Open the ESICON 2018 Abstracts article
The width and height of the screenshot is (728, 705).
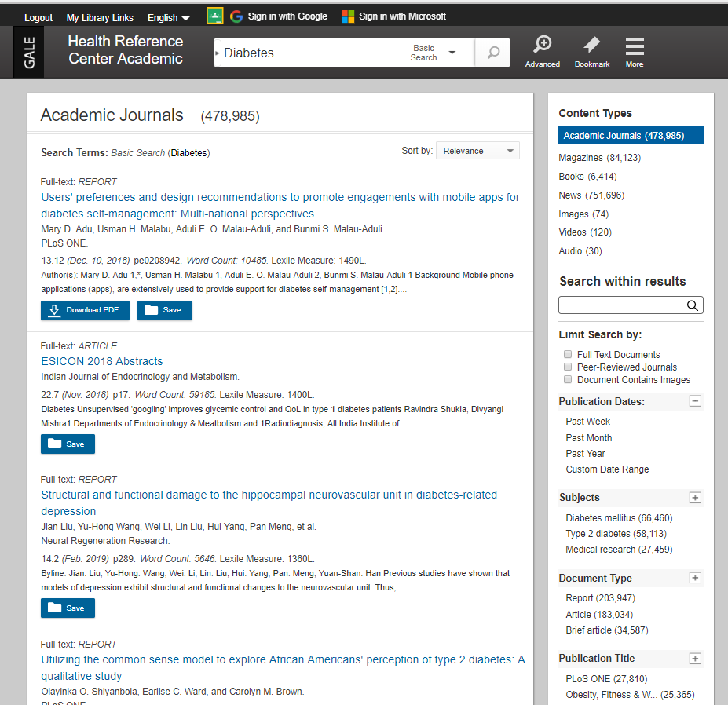(x=103, y=361)
